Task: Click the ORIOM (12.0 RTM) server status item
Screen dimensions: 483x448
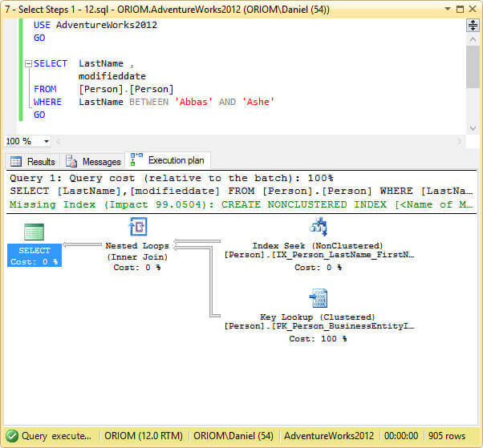Action: pyautogui.click(x=145, y=436)
